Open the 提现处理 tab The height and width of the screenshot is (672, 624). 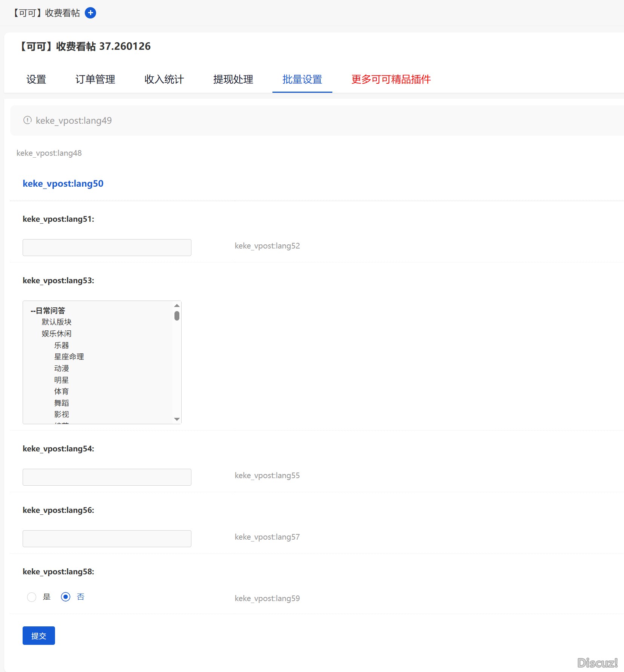point(233,79)
